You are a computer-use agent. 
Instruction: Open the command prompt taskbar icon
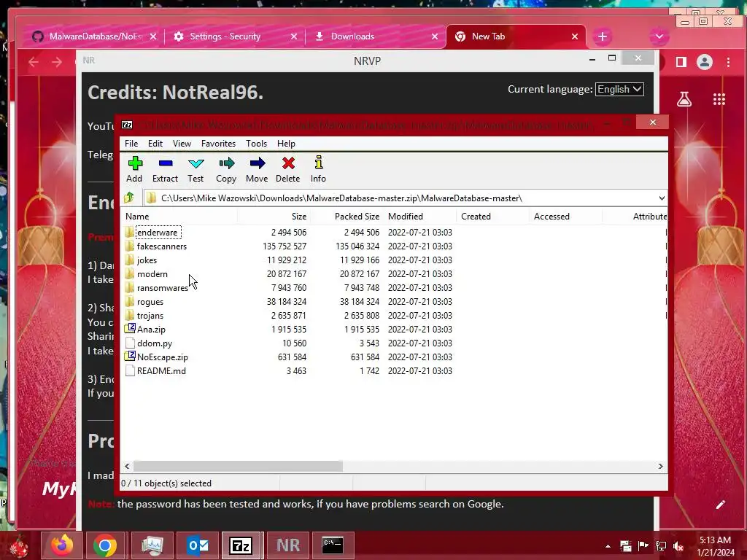333,545
